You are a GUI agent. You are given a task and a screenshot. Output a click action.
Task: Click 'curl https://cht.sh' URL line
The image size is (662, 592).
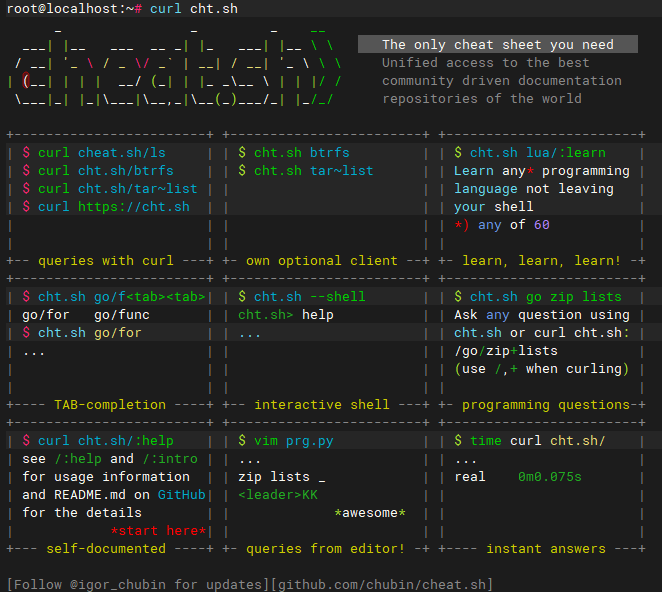(114, 206)
